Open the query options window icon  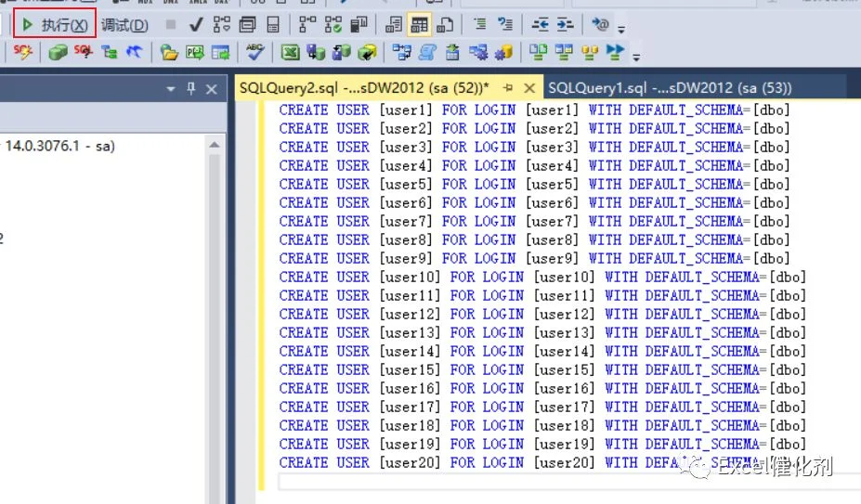[248, 25]
